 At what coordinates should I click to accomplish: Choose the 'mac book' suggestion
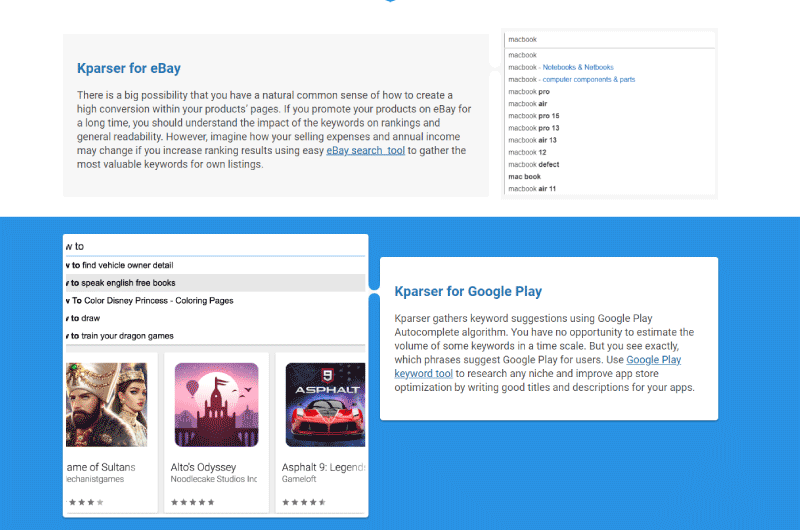524,176
